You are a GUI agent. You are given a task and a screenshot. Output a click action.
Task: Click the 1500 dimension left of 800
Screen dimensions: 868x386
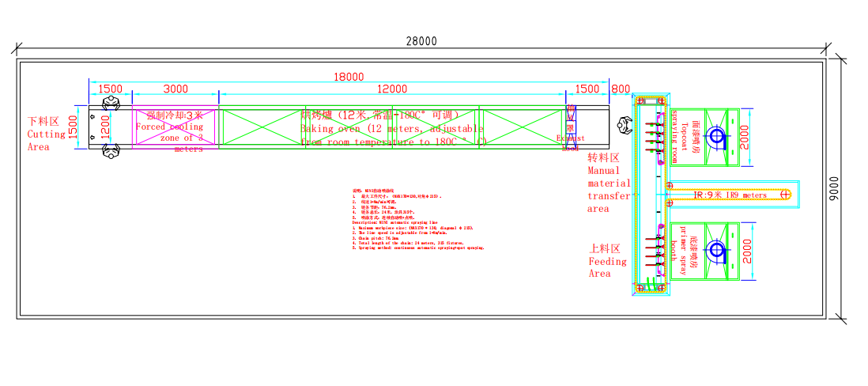pos(587,89)
